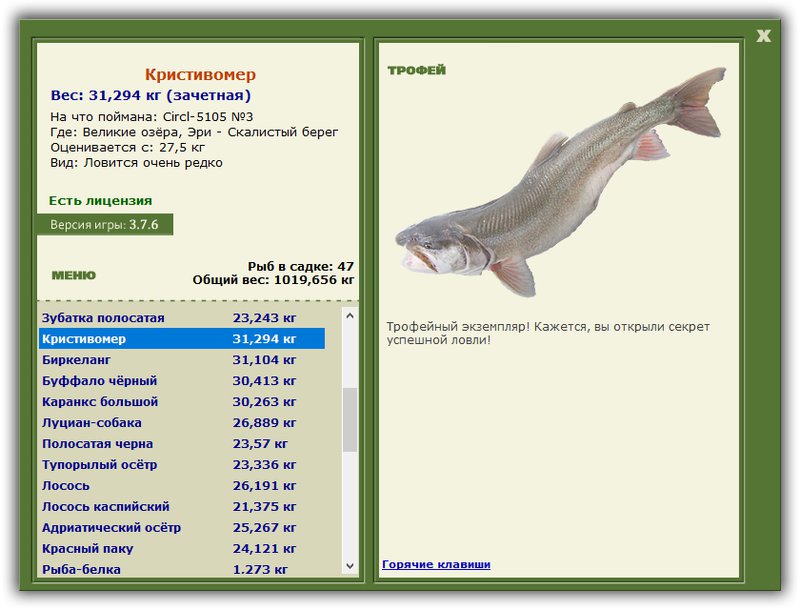Click the Рыб в садке: 47 text

pos(301,266)
